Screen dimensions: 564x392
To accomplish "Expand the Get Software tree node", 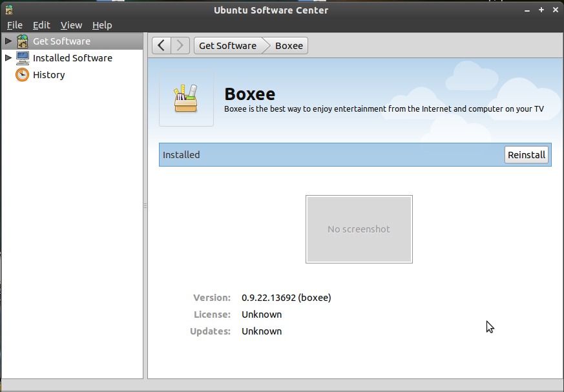I will click(8, 41).
